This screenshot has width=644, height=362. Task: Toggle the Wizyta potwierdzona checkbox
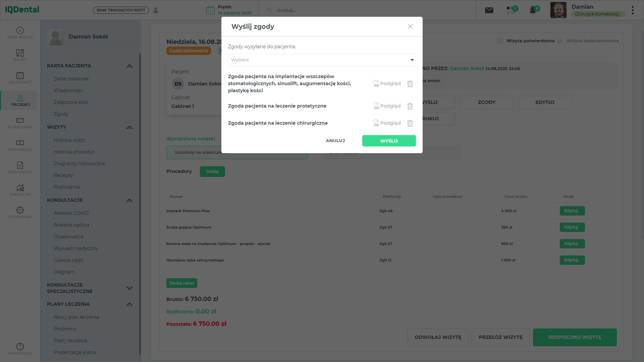pyautogui.click(x=499, y=41)
